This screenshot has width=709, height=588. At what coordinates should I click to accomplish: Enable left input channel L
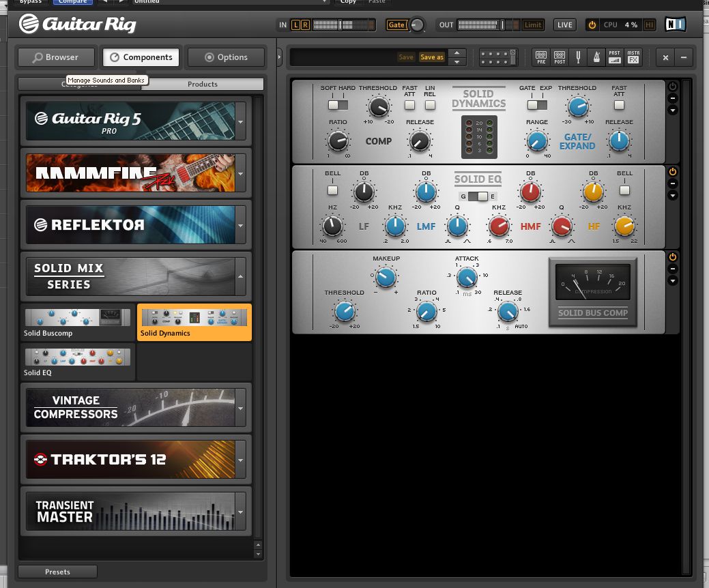295,25
